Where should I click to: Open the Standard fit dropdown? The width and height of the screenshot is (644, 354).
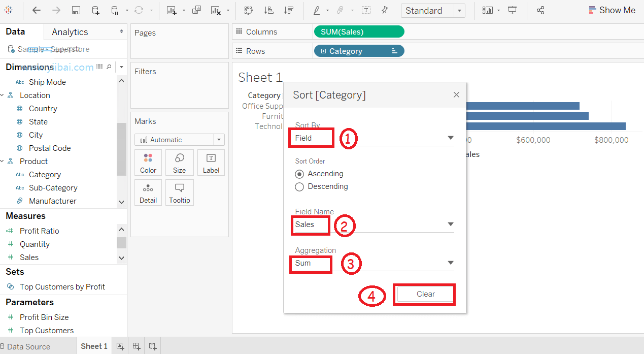point(433,11)
